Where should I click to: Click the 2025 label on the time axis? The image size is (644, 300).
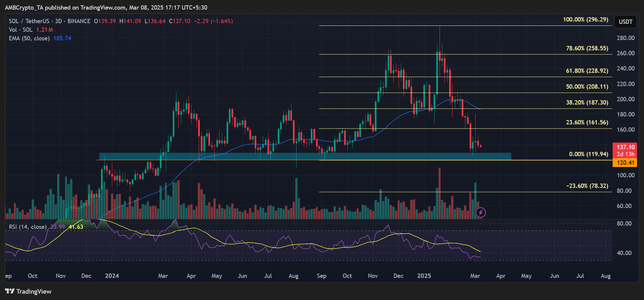coord(424,276)
